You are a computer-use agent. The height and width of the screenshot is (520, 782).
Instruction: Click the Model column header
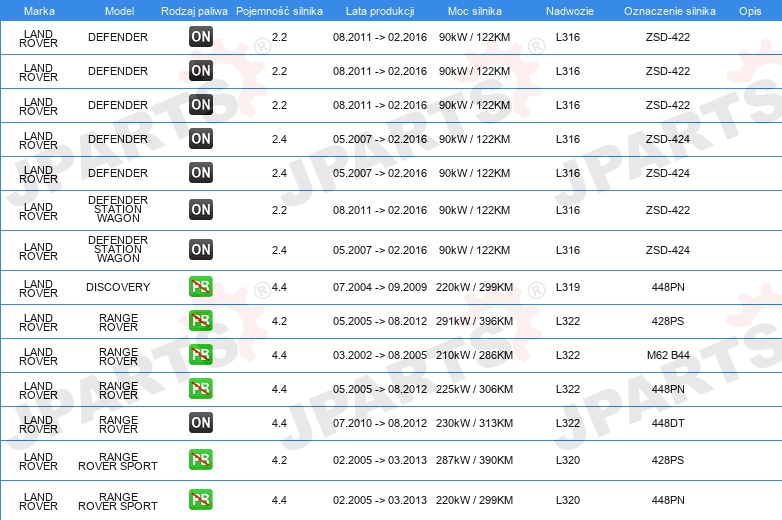(x=119, y=11)
